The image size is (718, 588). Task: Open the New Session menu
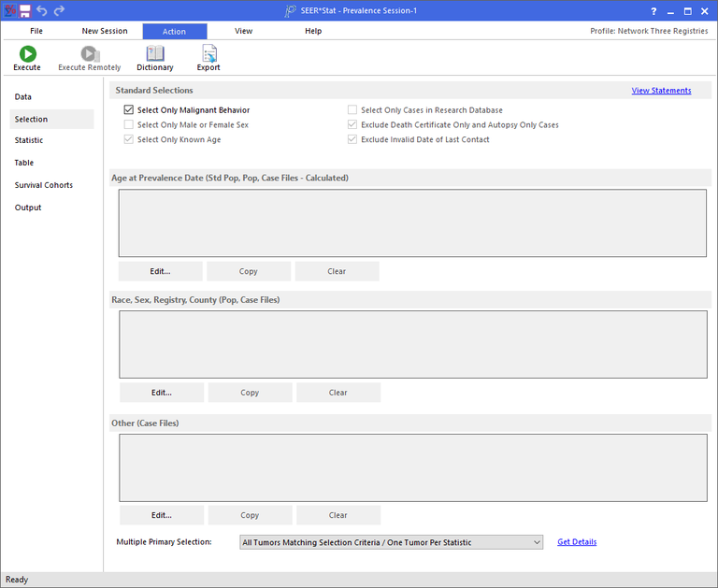click(x=105, y=31)
